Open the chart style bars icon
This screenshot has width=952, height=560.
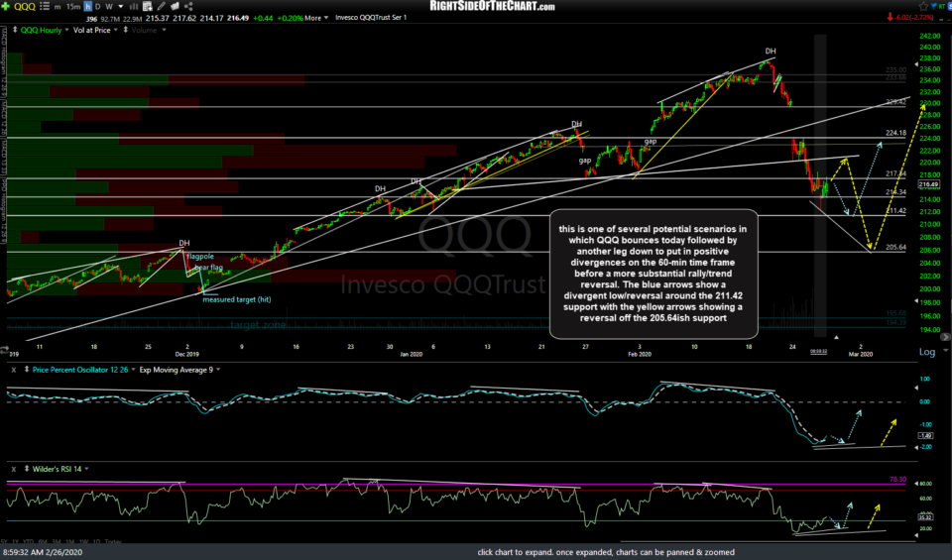[x=134, y=6]
